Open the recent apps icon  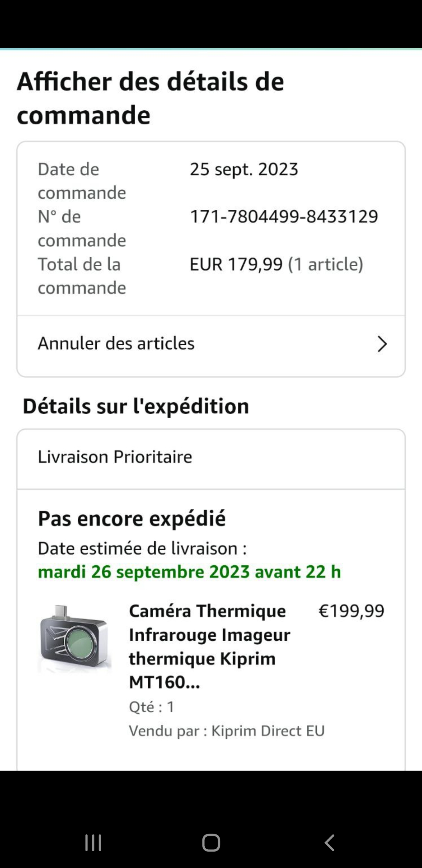[93, 843]
